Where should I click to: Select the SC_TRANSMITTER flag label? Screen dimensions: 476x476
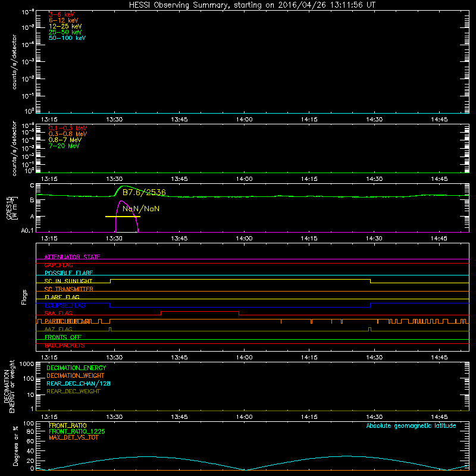[x=69, y=289]
